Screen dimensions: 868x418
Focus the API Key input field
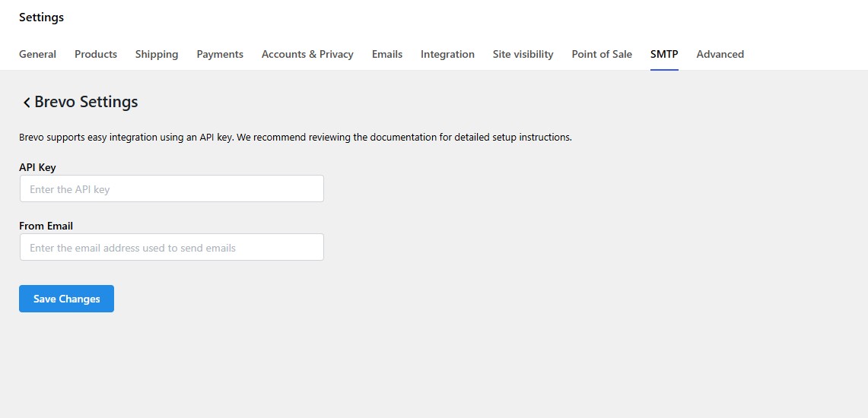[x=172, y=189]
